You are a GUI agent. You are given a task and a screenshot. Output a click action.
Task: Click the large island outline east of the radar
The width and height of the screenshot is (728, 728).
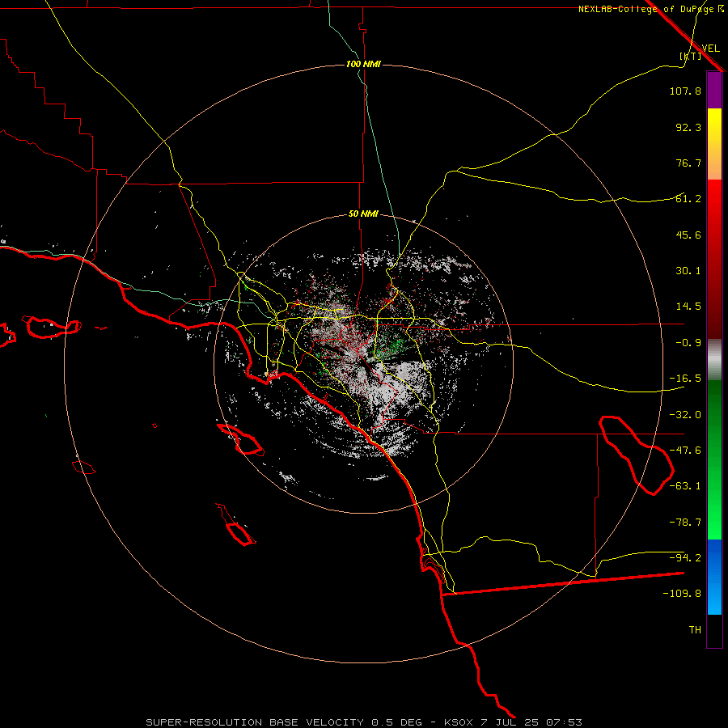point(637,455)
